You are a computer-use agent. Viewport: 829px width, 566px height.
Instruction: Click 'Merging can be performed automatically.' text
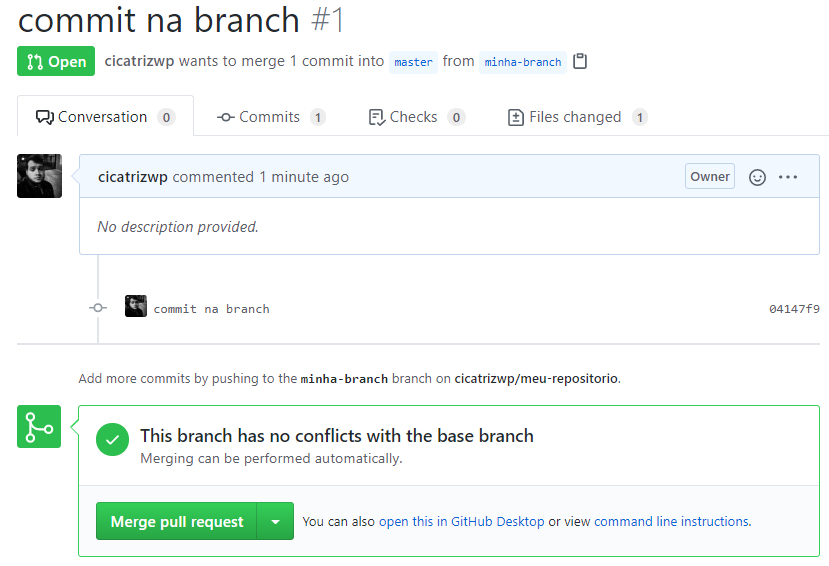[271, 458]
